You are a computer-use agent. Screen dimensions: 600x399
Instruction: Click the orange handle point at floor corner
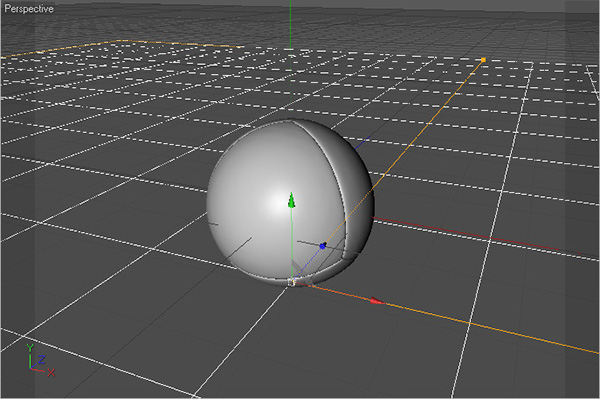(483, 60)
